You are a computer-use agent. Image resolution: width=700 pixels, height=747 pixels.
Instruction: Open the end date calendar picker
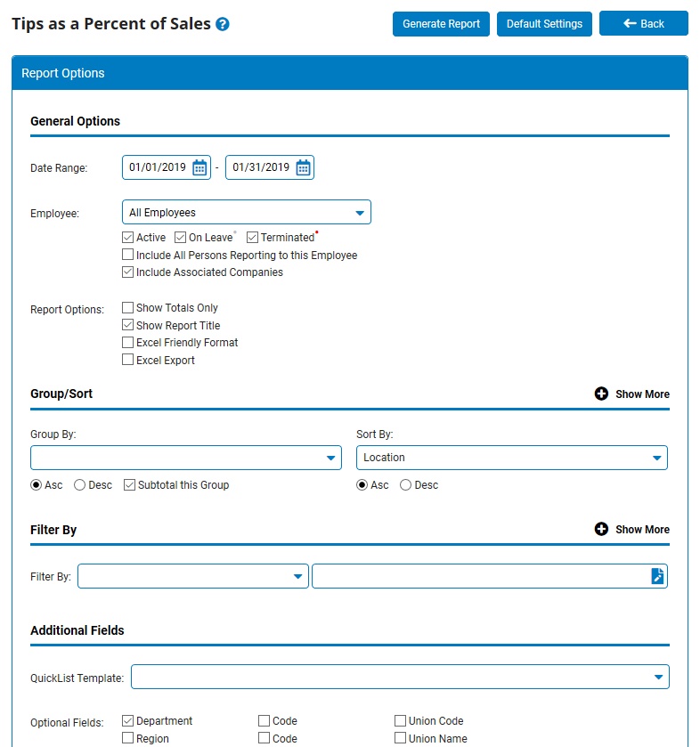coord(303,167)
